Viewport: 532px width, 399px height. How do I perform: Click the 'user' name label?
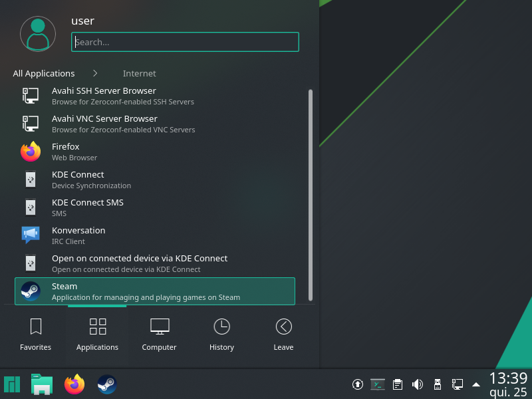point(82,21)
